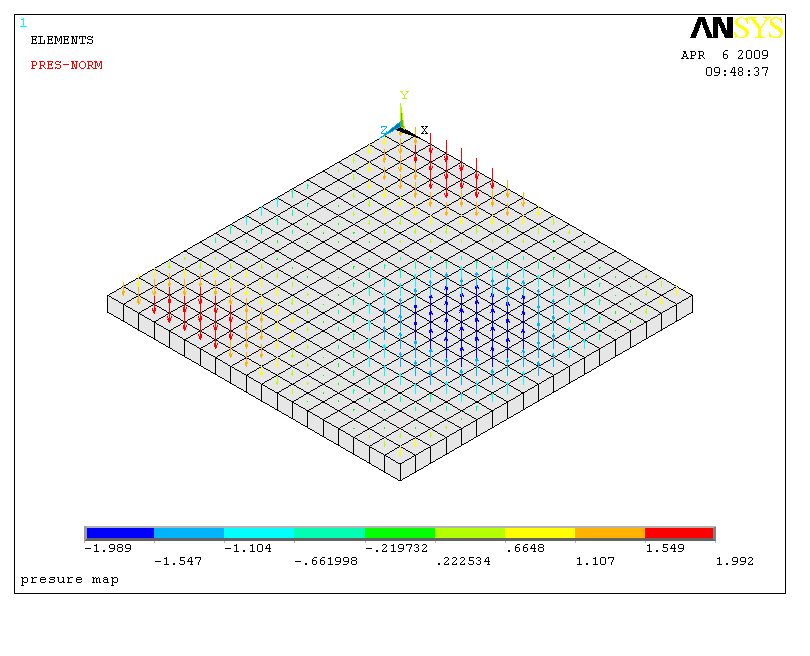This screenshot has width=810, height=656.
Task: Select the yellow legend swatch
Action: point(540,533)
